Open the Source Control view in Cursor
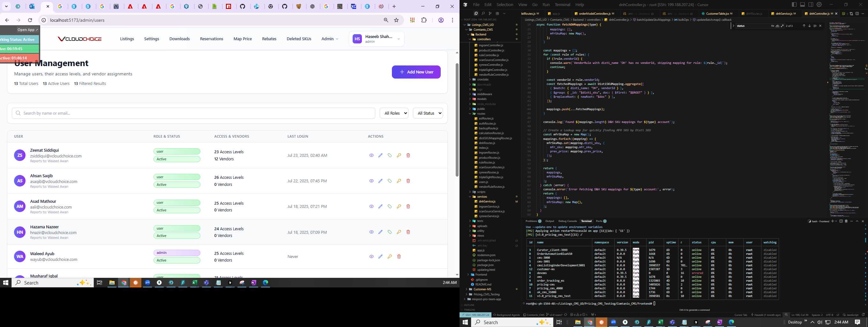 [x=490, y=13]
